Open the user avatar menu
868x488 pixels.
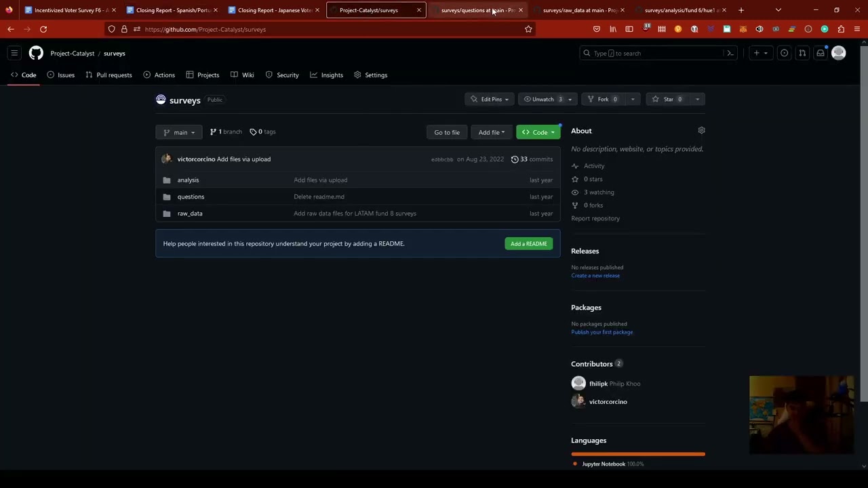point(839,53)
